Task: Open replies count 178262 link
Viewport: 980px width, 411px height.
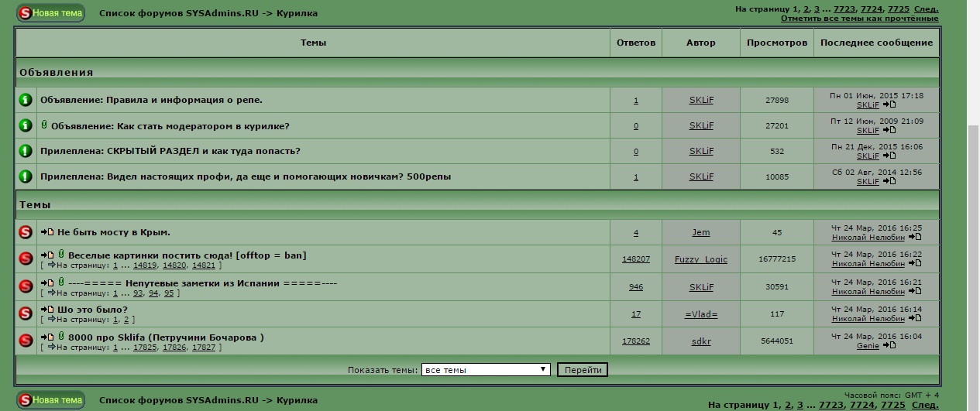Action: click(636, 341)
